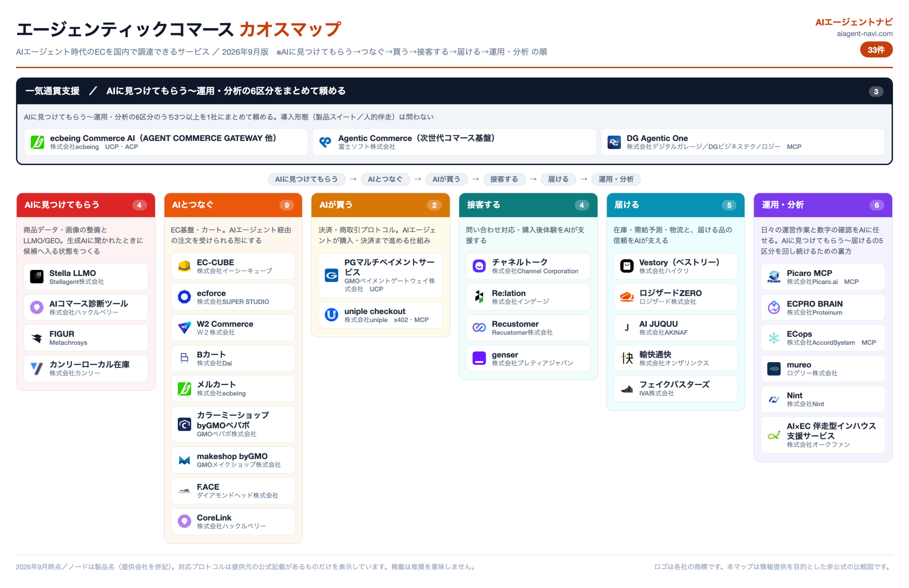The height and width of the screenshot is (588, 909).
Task: Click the red AIに見つけてもらう column header
Action: (86, 205)
